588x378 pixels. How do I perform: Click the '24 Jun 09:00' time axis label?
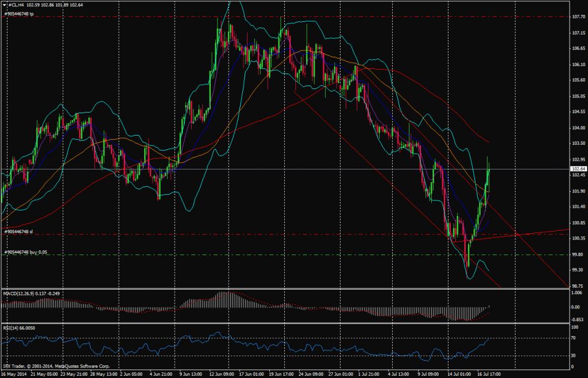(x=311, y=374)
